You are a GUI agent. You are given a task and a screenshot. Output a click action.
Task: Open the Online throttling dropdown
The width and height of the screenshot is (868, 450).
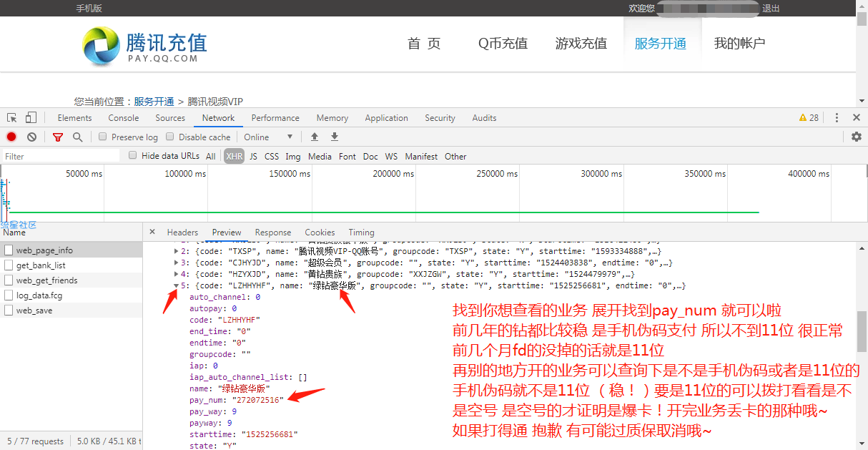pyautogui.click(x=269, y=137)
